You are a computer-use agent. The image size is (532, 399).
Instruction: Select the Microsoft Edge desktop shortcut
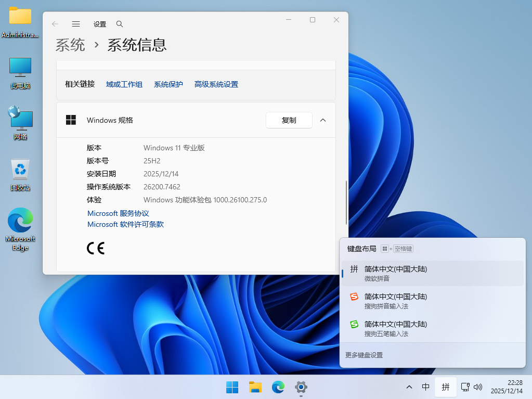pyautogui.click(x=20, y=229)
